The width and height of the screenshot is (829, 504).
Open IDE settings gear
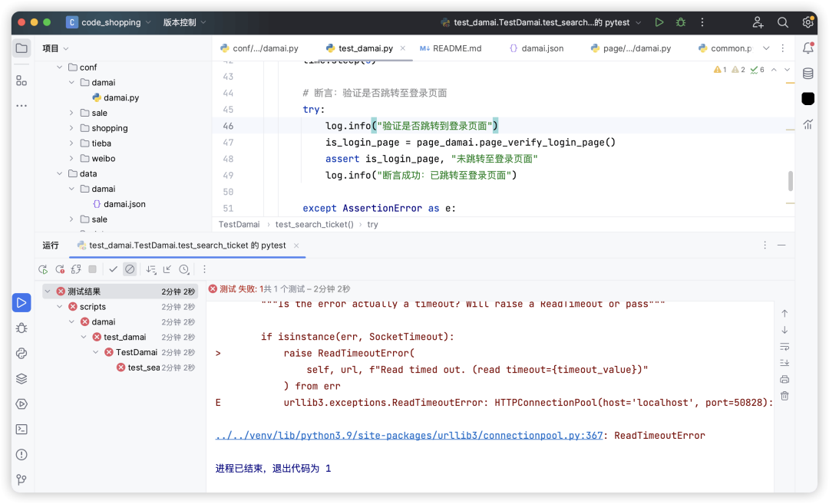click(x=808, y=22)
